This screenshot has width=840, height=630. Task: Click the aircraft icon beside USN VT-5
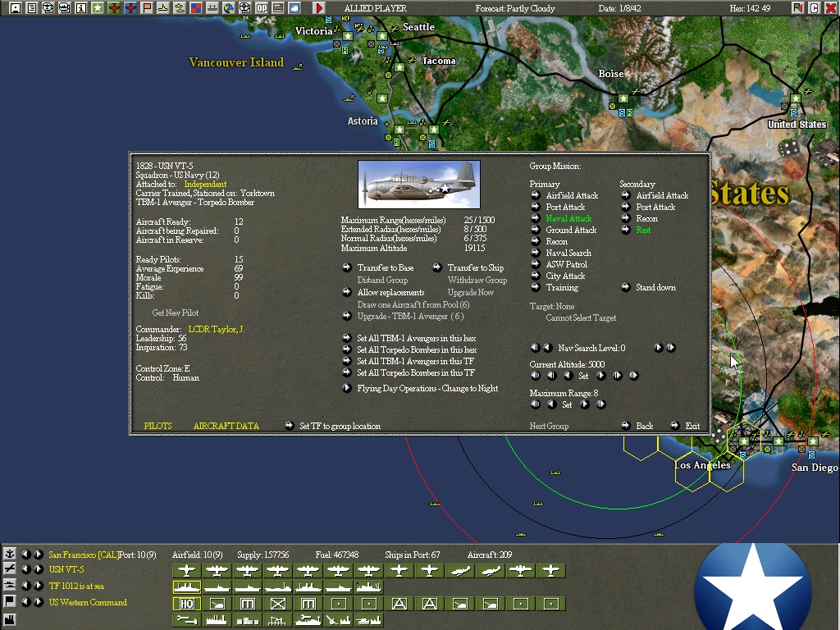tap(10, 569)
